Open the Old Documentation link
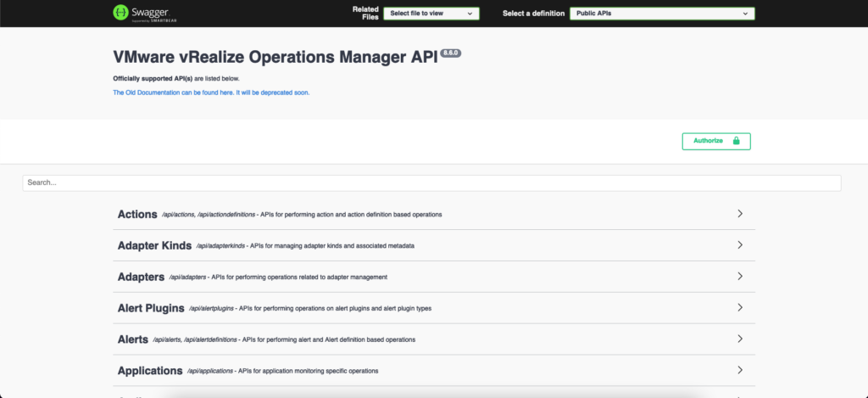The height and width of the screenshot is (398, 868). tap(211, 92)
